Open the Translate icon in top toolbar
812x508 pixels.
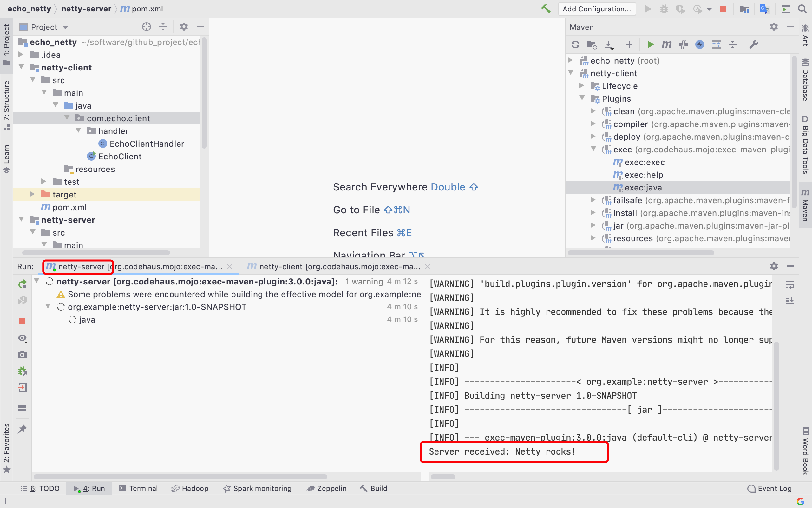tap(764, 9)
